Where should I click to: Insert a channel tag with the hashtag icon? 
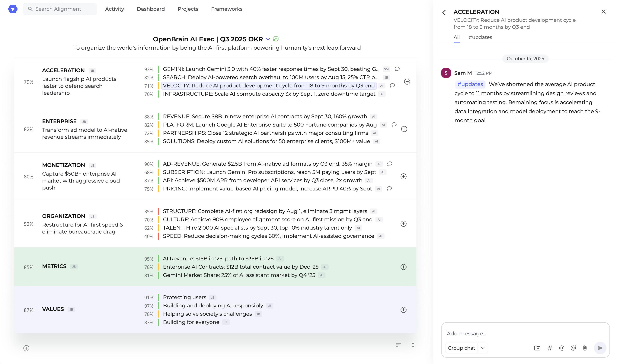pyautogui.click(x=550, y=348)
